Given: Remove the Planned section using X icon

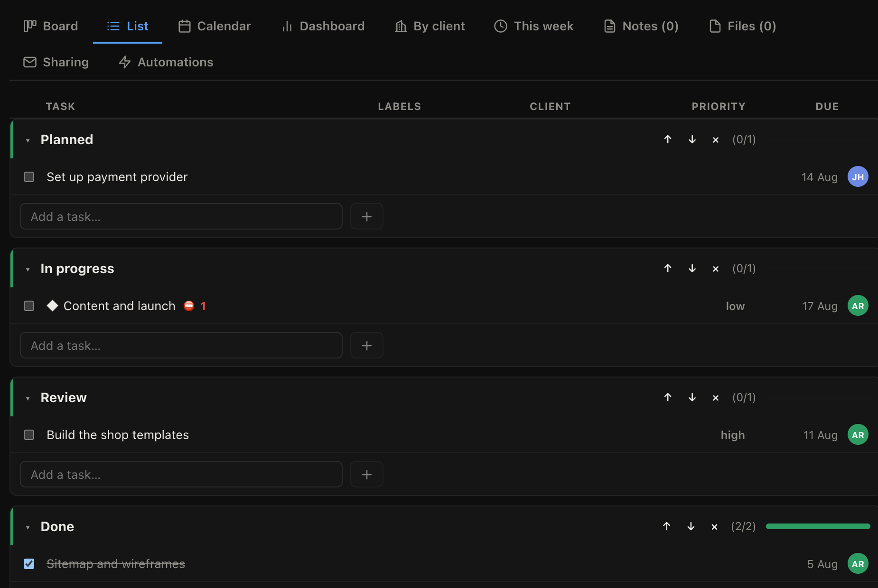Looking at the screenshot, I should (716, 140).
